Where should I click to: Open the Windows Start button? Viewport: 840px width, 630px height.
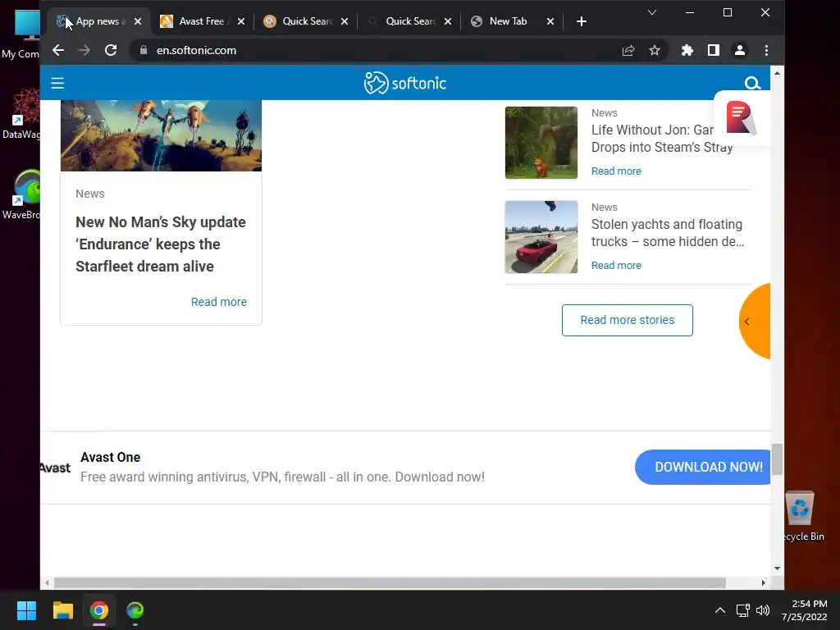coord(26,610)
